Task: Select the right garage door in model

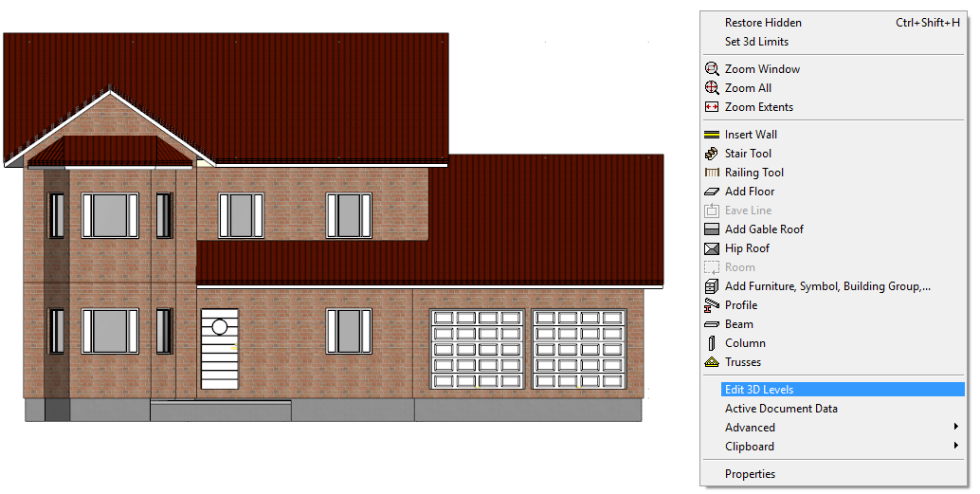Action: click(x=579, y=349)
